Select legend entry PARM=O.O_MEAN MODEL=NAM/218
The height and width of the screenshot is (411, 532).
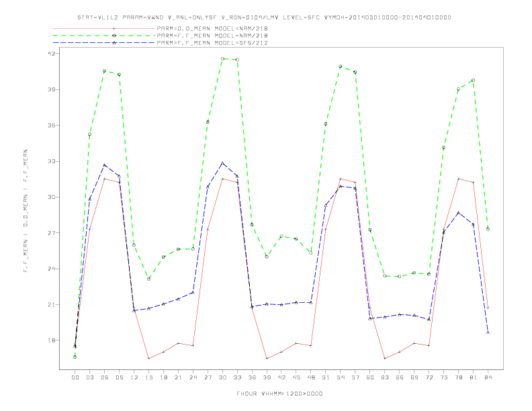(x=212, y=28)
